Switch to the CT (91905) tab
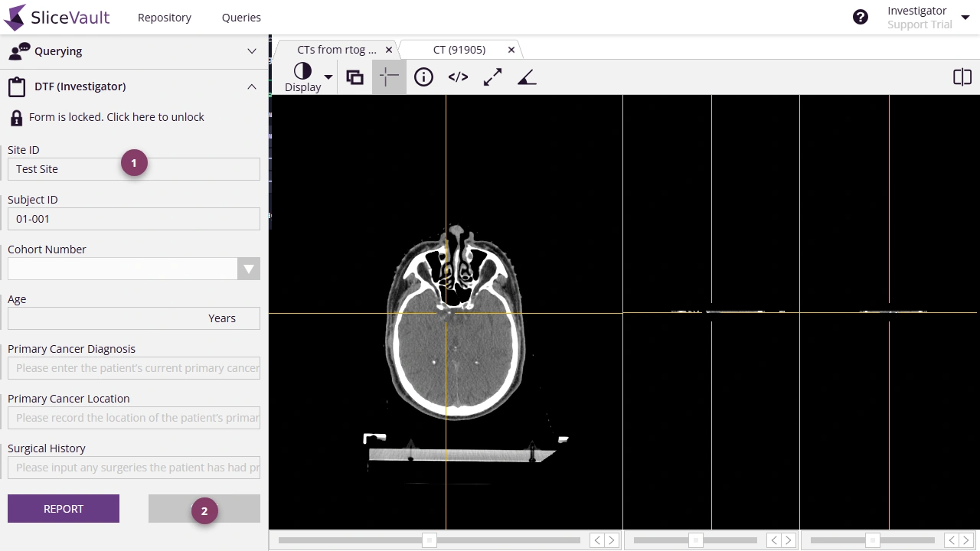The width and height of the screenshot is (980, 551). coord(461,49)
